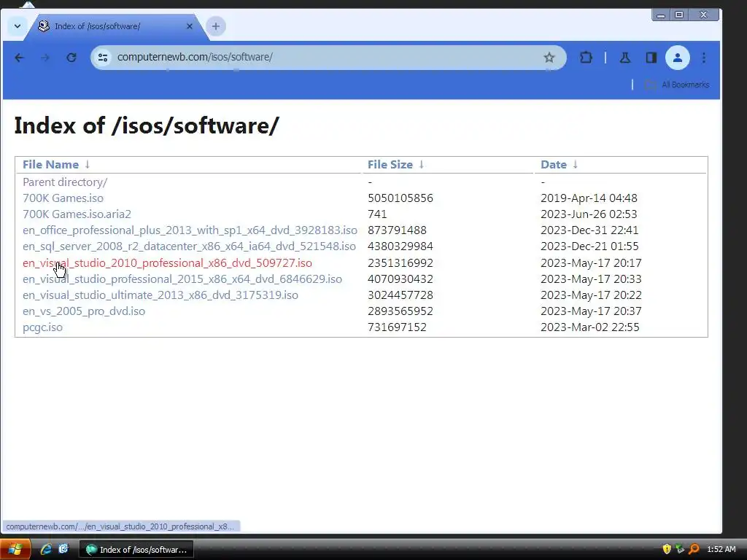Bookmark this page with the star

549,58
